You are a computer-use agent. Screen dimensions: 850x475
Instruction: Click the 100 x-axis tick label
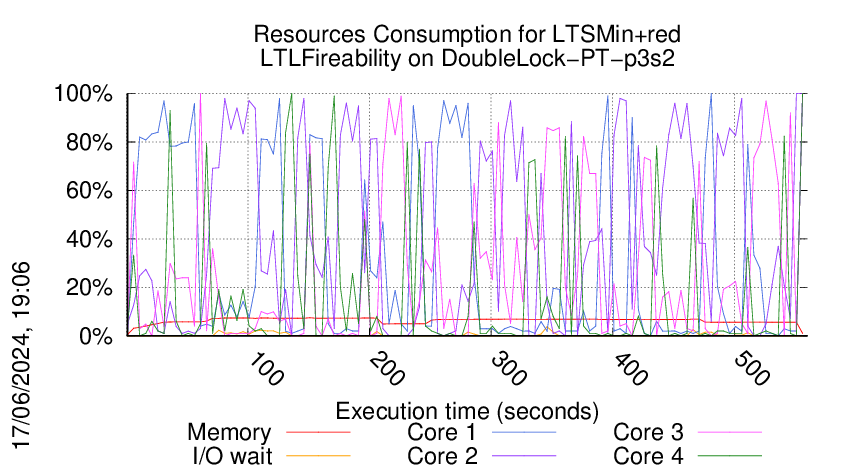267,369
